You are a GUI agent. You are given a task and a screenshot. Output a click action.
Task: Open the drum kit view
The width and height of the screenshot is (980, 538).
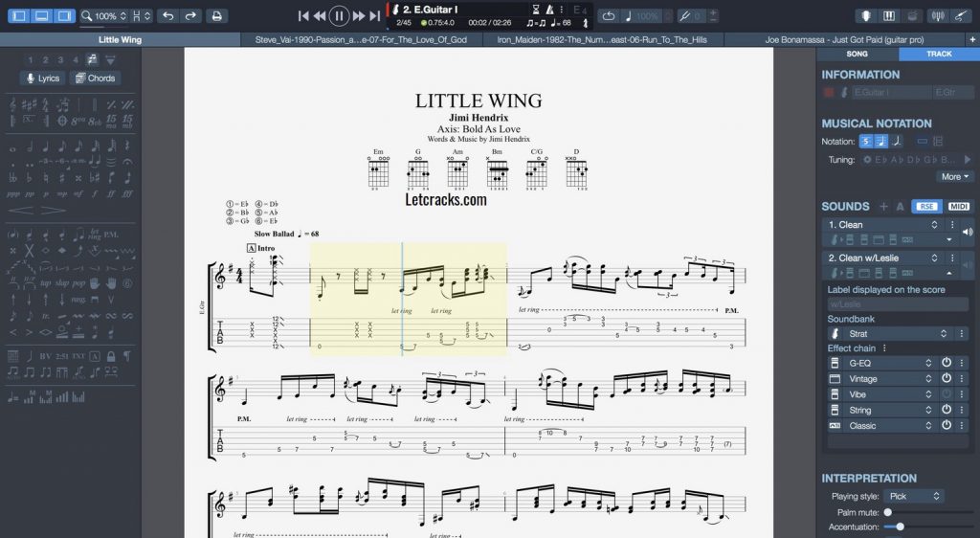click(912, 16)
